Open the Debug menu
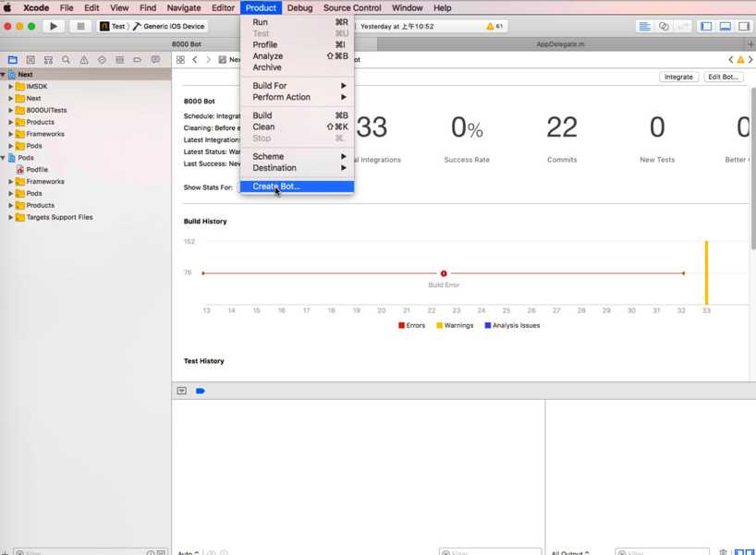The image size is (756, 555). point(299,7)
